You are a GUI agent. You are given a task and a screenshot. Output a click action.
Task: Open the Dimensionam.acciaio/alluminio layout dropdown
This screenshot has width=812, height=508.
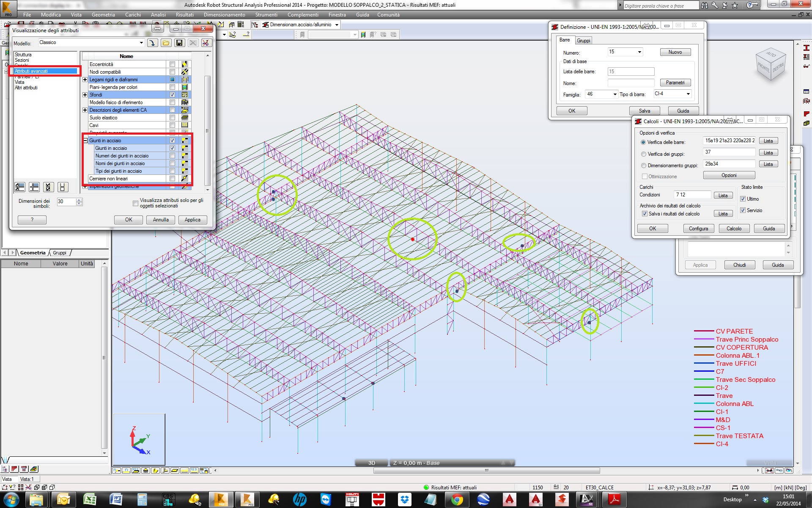pyautogui.click(x=337, y=25)
